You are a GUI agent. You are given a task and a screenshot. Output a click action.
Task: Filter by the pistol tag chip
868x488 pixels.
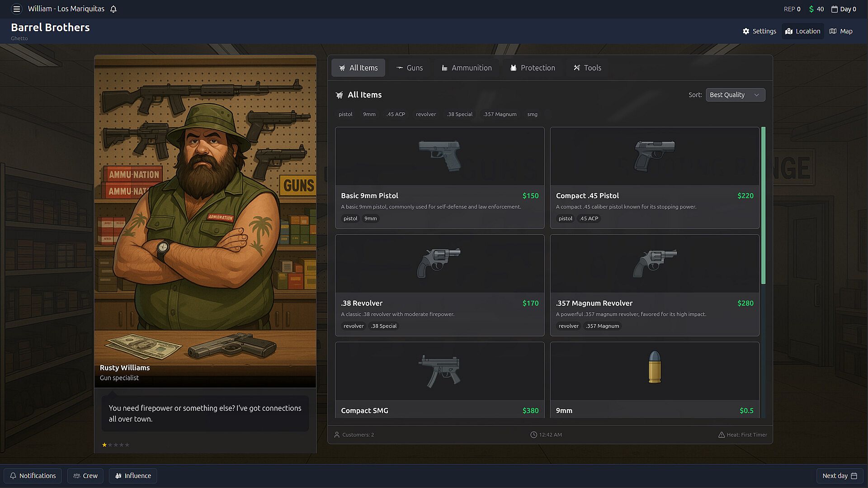click(x=345, y=114)
